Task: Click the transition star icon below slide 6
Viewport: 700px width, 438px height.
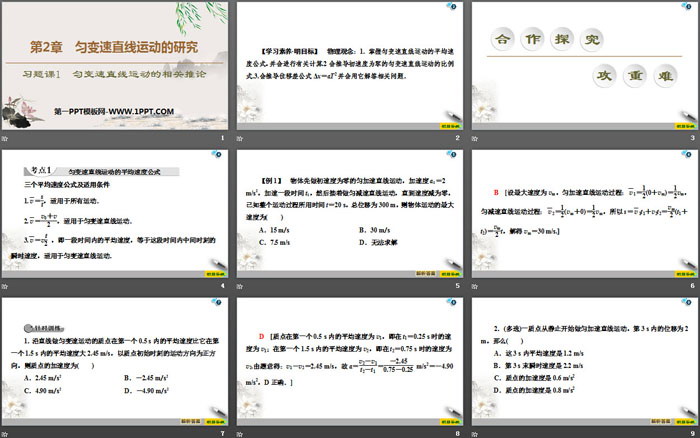Action: pyautogui.click(x=474, y=286)
